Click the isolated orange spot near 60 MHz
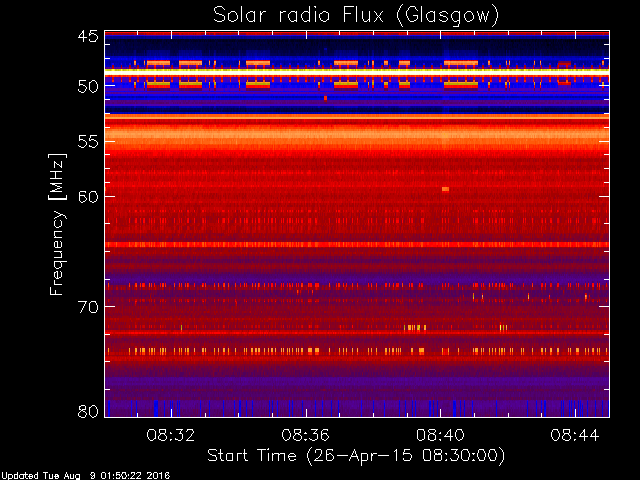 445,189
